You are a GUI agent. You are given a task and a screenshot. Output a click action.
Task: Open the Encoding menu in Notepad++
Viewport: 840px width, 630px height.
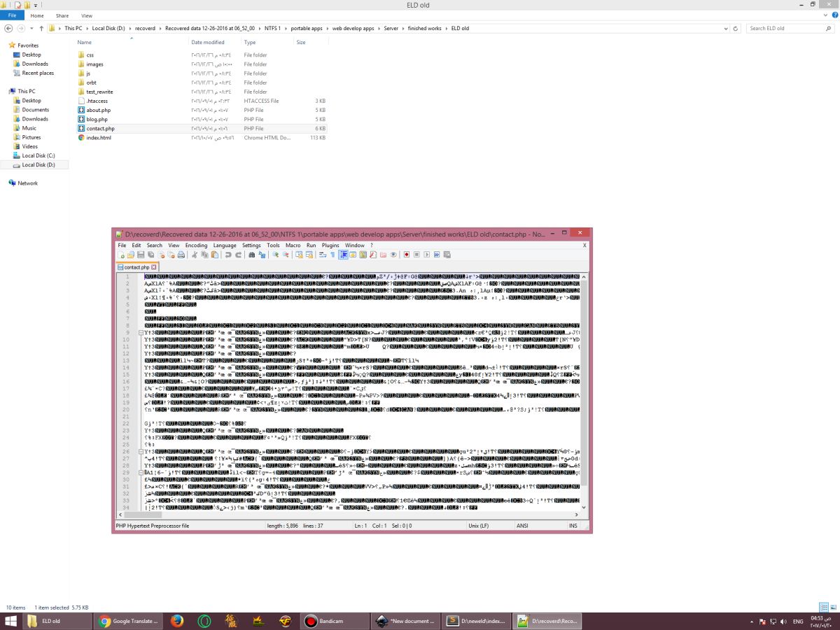tap(196, 246)
